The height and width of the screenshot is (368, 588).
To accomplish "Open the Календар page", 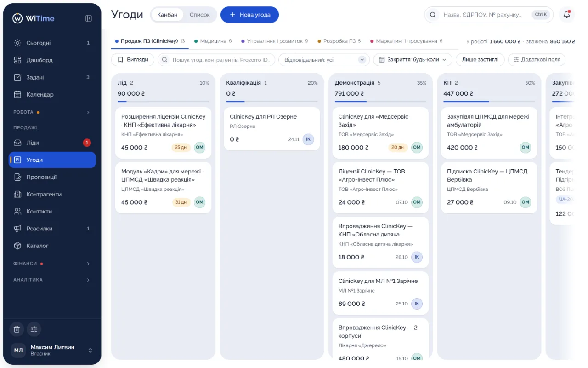I will [x=52, y=94].
